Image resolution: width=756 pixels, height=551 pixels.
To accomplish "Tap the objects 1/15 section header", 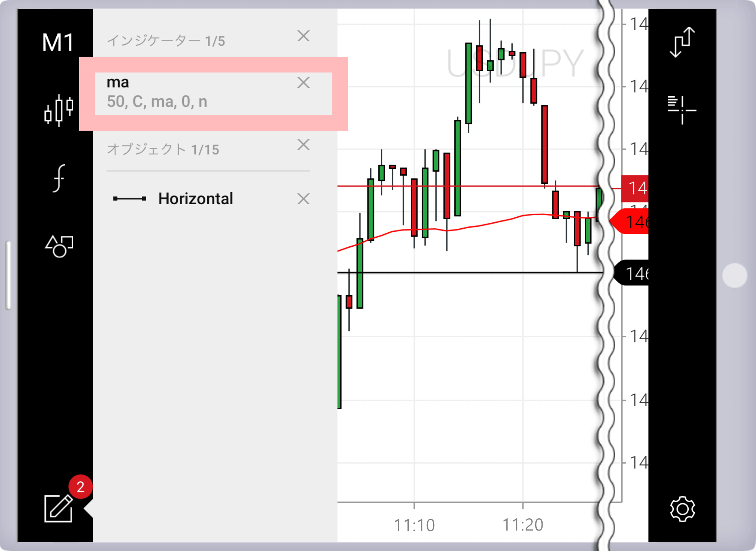I will 163,150.
